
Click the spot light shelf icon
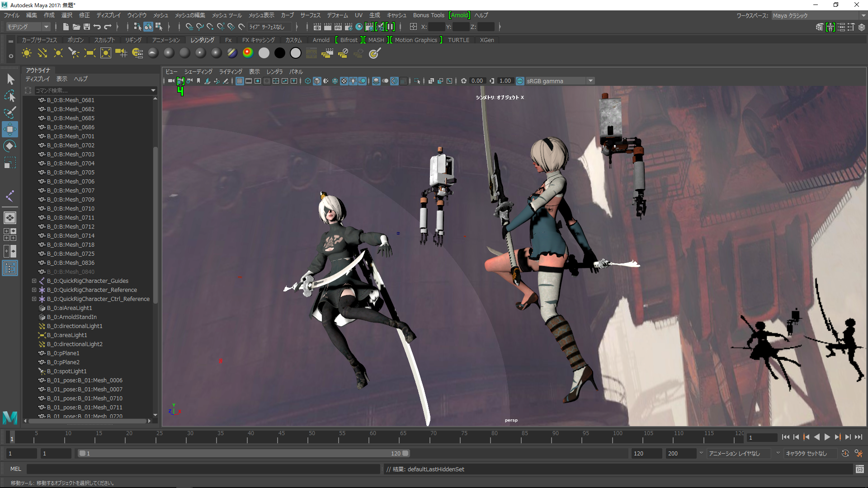click(74, 53)
